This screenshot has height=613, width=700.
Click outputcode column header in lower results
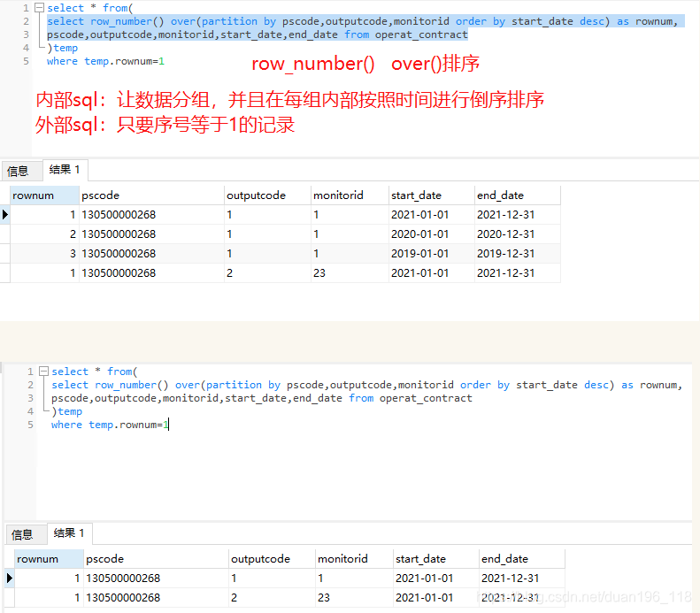click(x=272, y=559)
